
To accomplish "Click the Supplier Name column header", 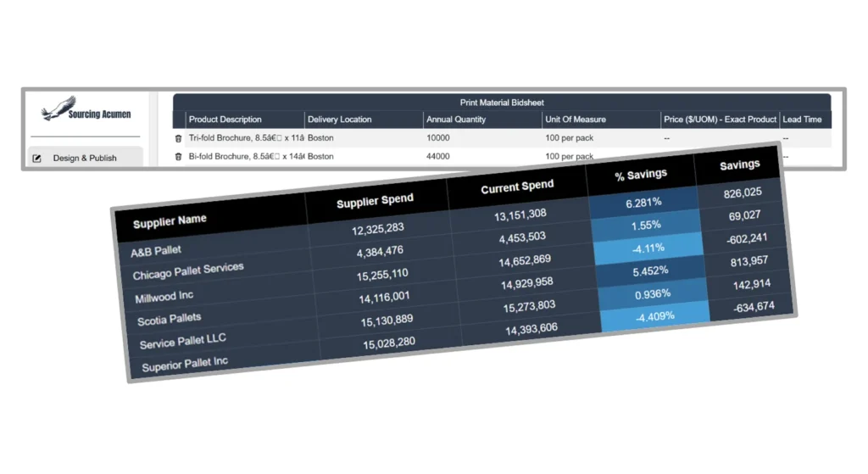I will pyautogui.click(x=170, y=221).
